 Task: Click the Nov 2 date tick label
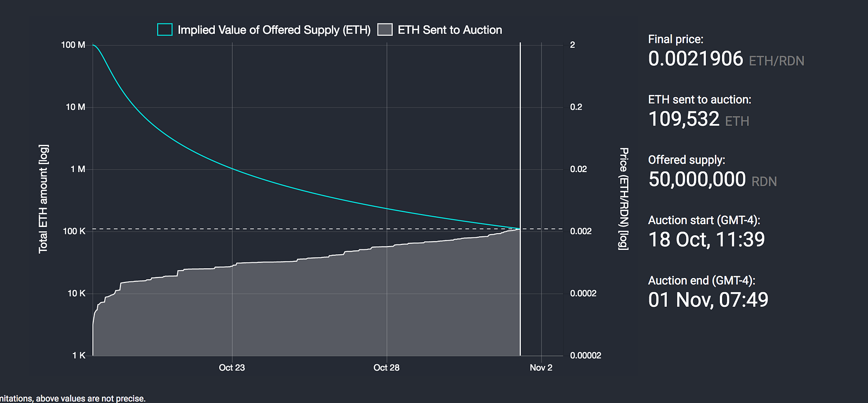coord(541,368)
